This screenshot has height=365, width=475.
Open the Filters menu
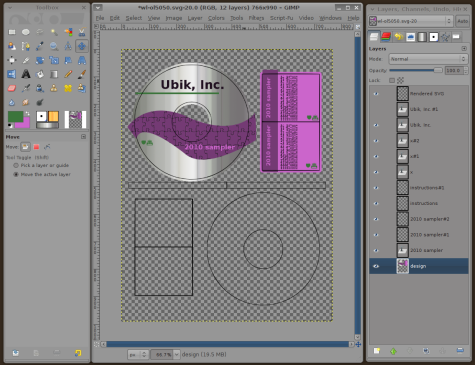pyautogui.click(x=256, y=18)
